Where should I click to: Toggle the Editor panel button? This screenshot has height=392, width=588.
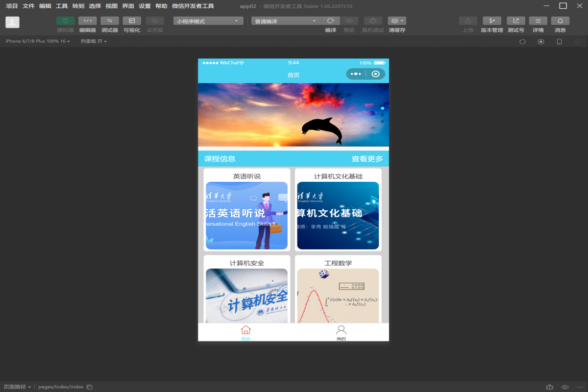87,21
